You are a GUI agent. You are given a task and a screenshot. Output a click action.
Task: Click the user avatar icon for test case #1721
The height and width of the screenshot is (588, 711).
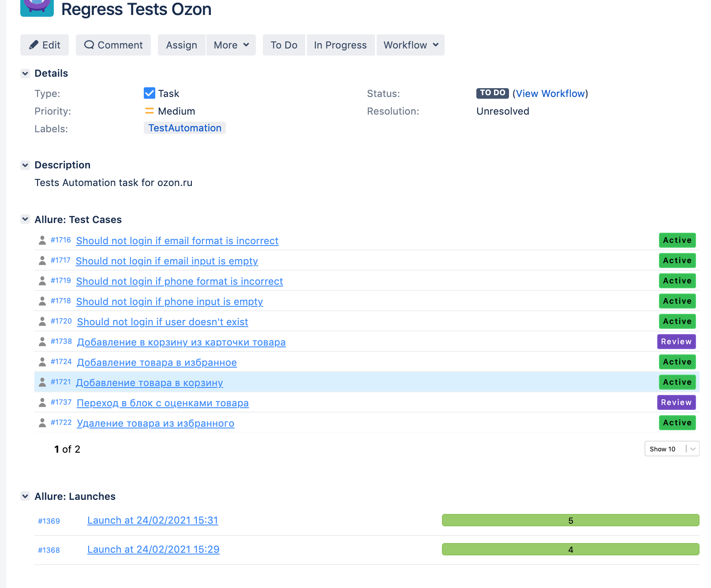click(x=42, y=382)
